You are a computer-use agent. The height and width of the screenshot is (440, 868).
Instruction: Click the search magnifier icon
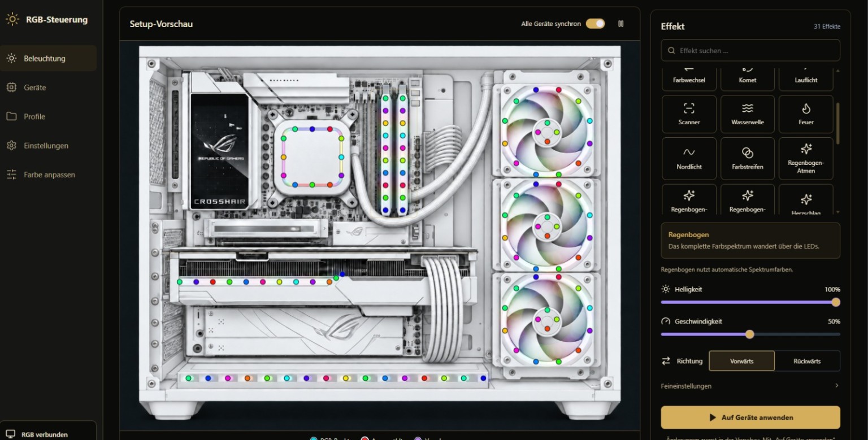(671, 50)
